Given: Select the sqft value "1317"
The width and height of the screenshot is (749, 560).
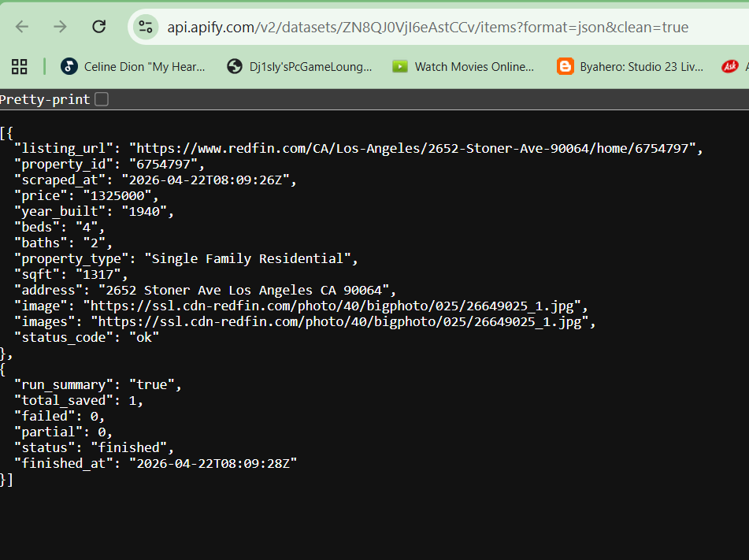Looking at the screenshot, I should 98,275.
